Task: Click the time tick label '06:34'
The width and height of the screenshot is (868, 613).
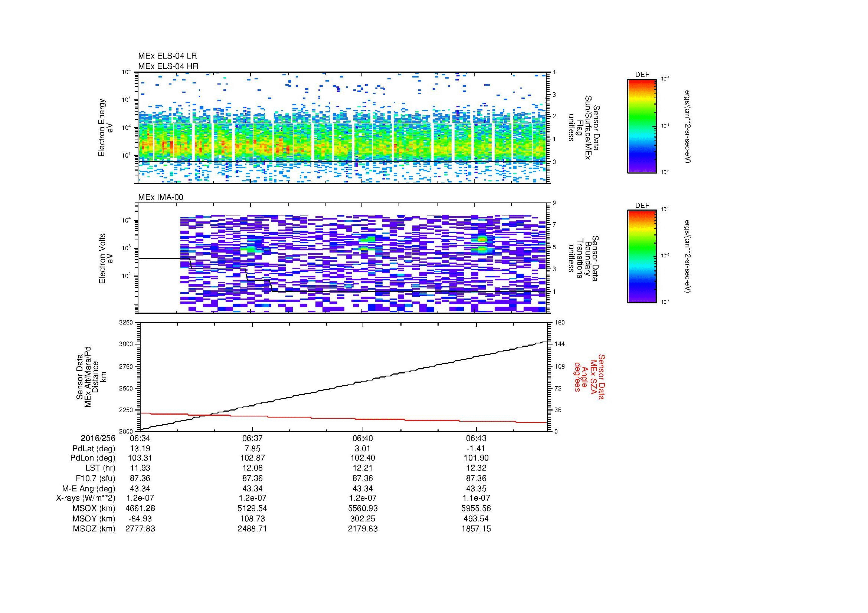Action: point(140,438)
